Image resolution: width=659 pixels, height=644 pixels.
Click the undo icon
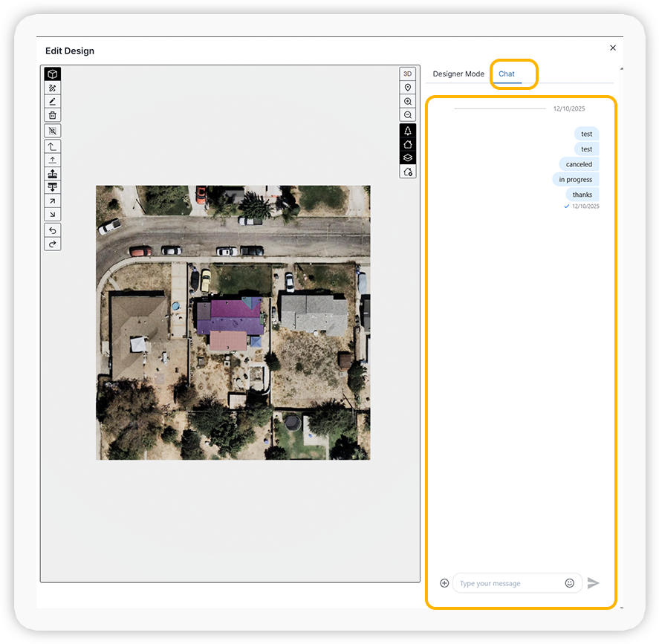click(x=52, y=230)
